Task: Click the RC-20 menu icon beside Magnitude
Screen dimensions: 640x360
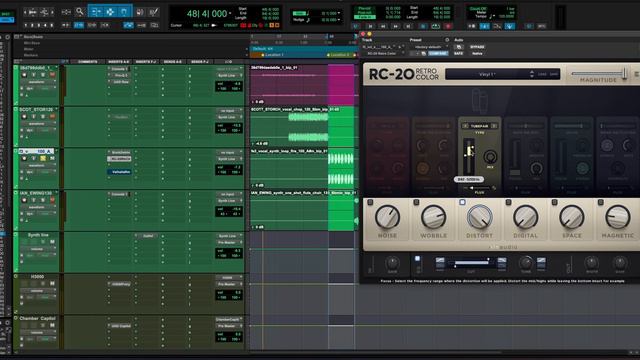Action: click(x=637, y=74)
